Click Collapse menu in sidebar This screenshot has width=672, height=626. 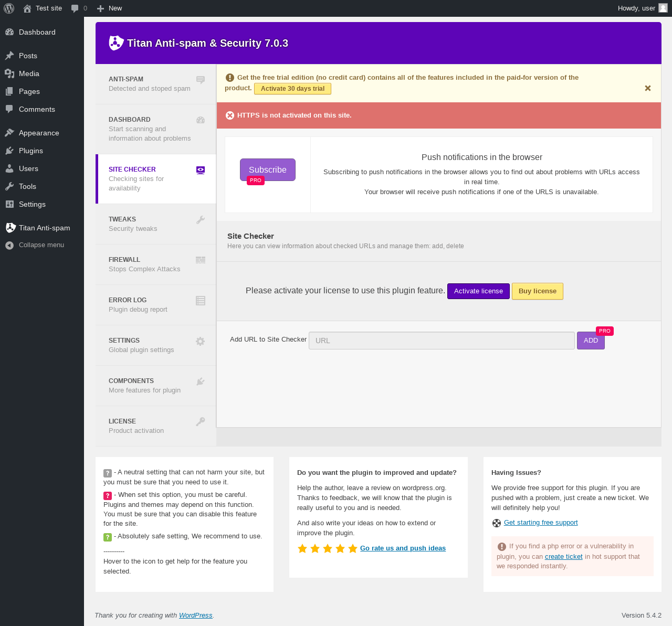point(42,245)
